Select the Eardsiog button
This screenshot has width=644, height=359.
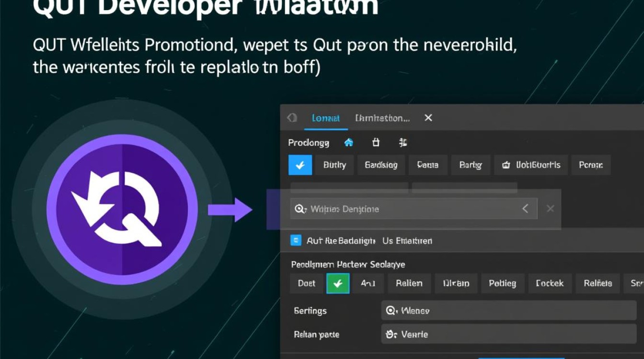(x=381, y=165)
